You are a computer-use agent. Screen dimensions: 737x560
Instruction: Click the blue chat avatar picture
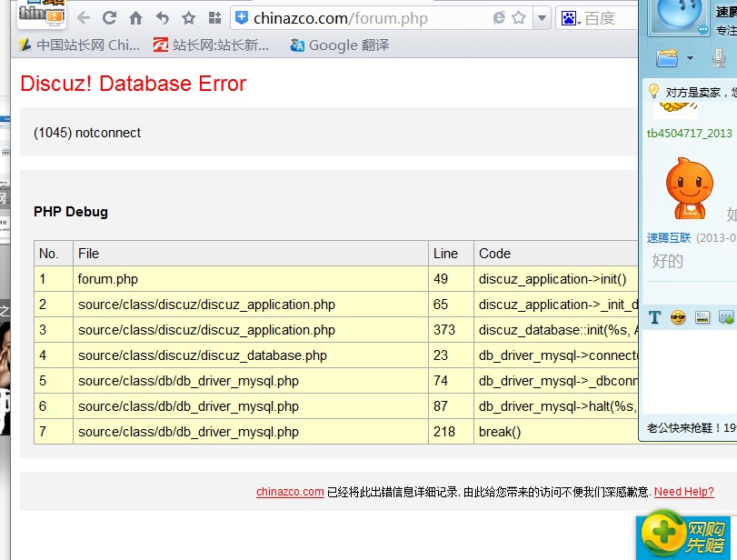[679, 16]
